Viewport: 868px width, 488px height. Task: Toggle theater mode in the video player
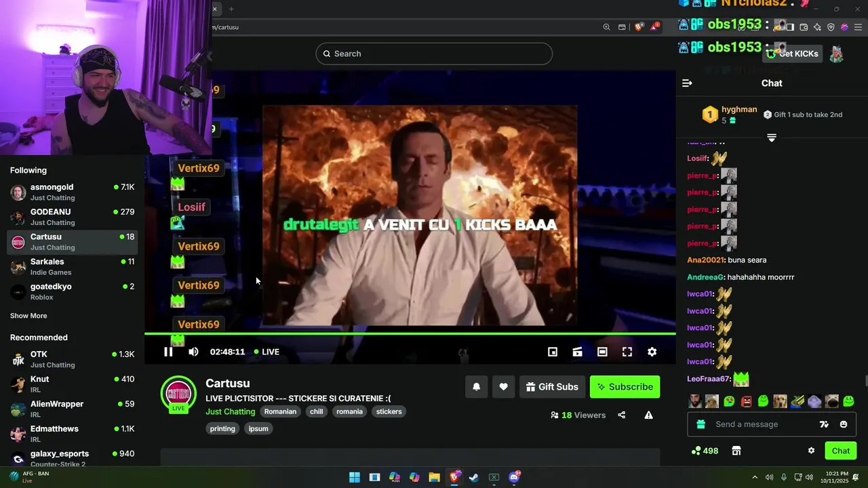[602, 352]
